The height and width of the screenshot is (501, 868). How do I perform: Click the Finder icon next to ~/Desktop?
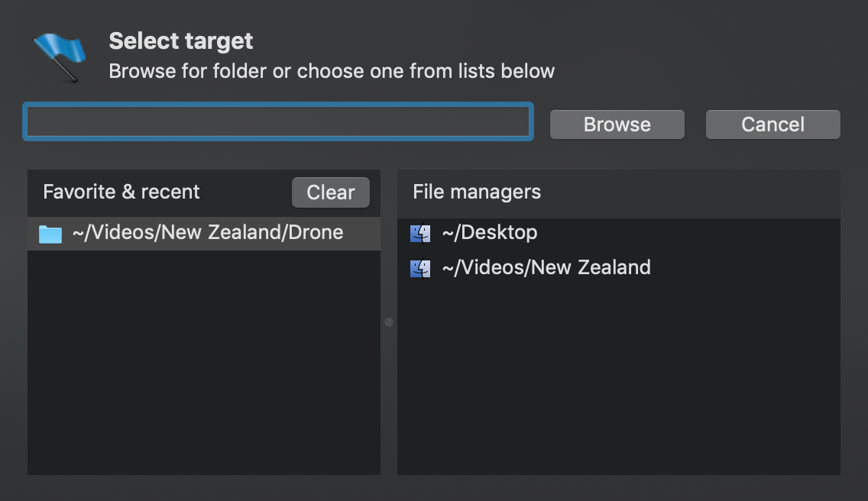click(x=420, y=233)
